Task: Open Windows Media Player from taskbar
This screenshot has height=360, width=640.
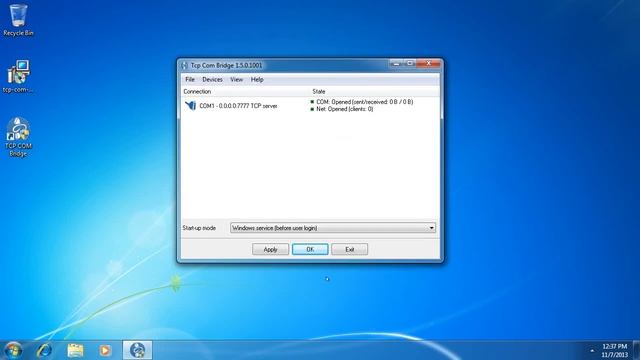Action: pyautogui.click(x=105, y=350)
